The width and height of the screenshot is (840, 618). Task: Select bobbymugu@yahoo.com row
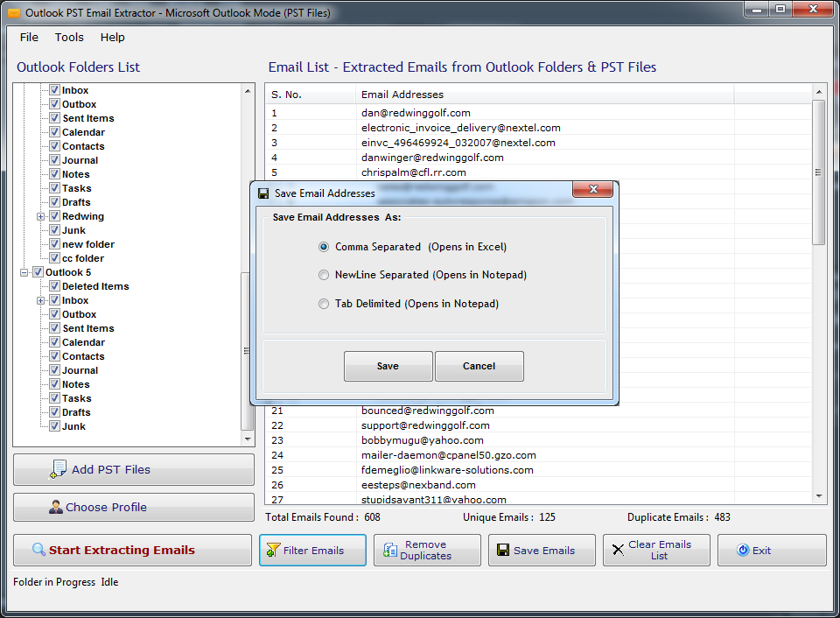coord(538,440)
